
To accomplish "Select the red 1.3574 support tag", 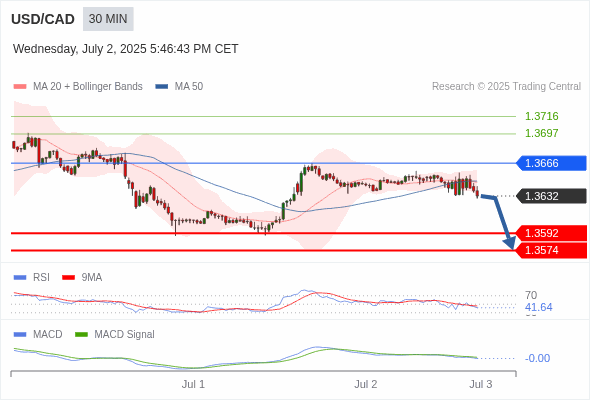I will coord(551,250).
